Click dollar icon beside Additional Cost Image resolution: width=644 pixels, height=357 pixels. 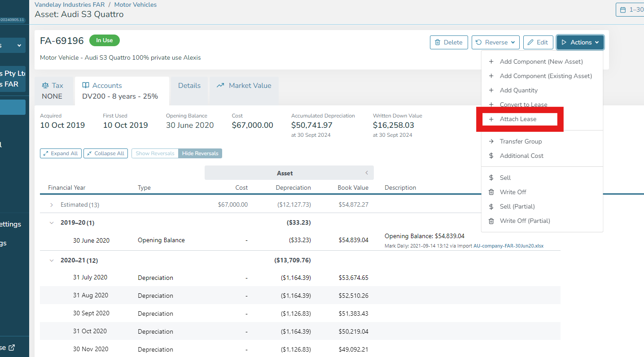point(491,156)
